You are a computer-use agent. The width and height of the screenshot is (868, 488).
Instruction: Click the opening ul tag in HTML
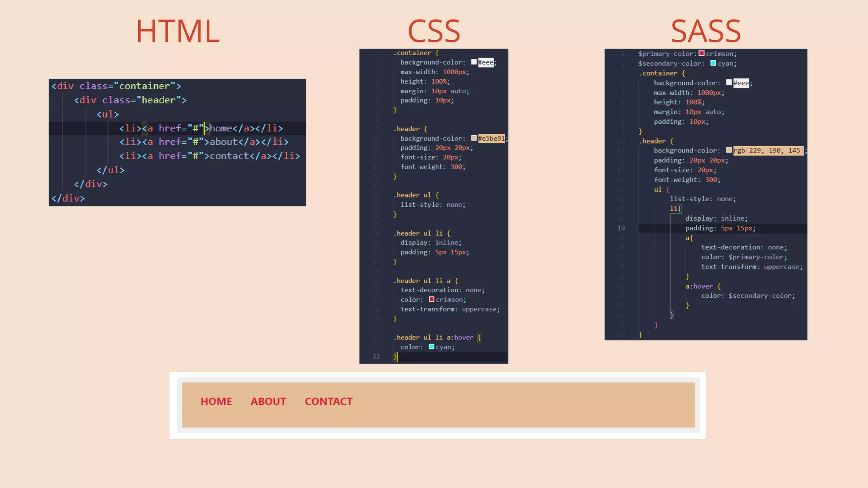[x=108, y=114]
